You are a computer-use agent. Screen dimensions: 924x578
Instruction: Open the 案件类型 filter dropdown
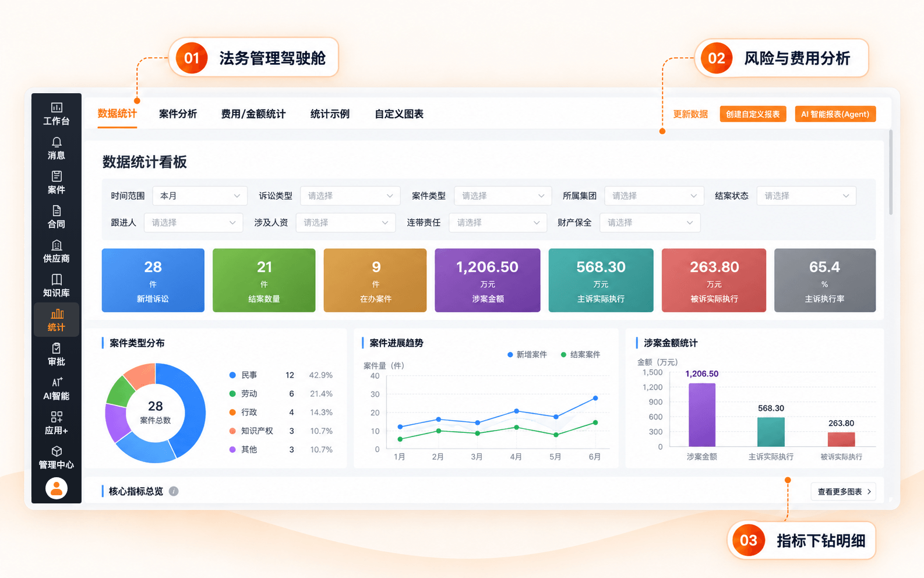pos(503,196)
